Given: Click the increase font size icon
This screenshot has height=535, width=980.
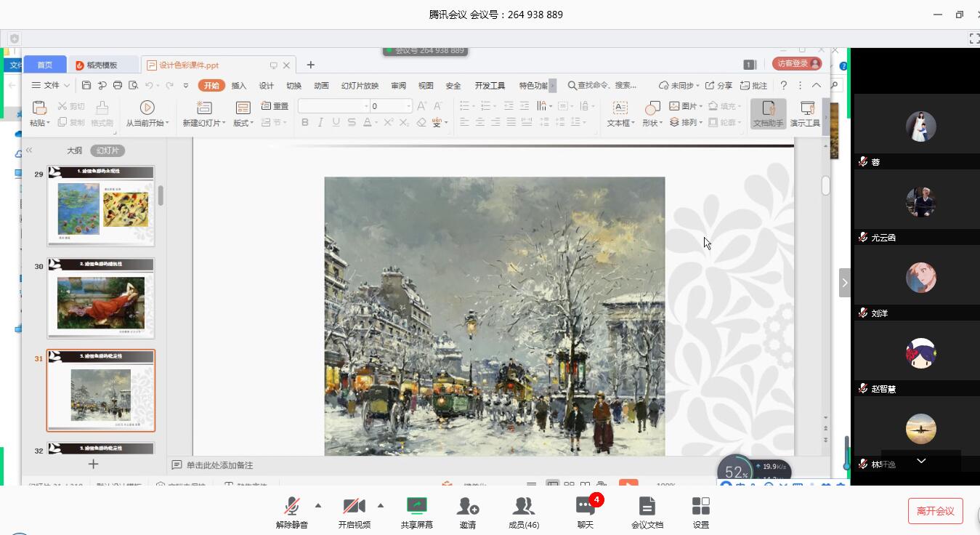Looking at the screenshot, I should click(x=422, y=106).
